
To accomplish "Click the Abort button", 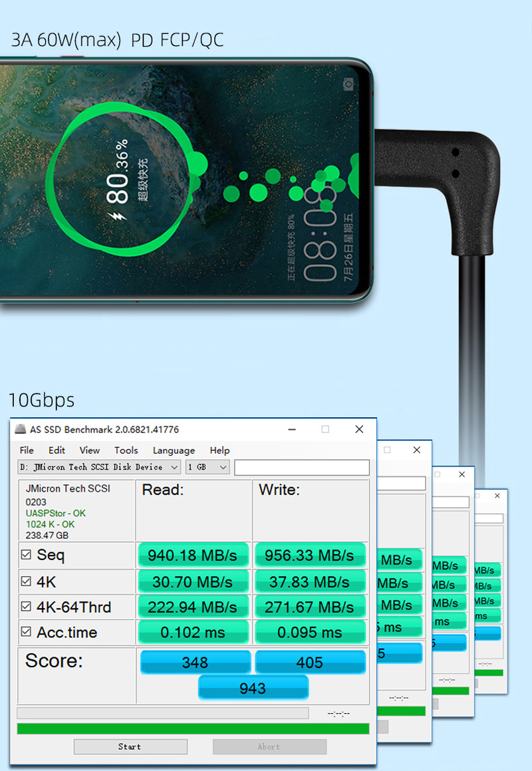I will [x=269, y=747].
